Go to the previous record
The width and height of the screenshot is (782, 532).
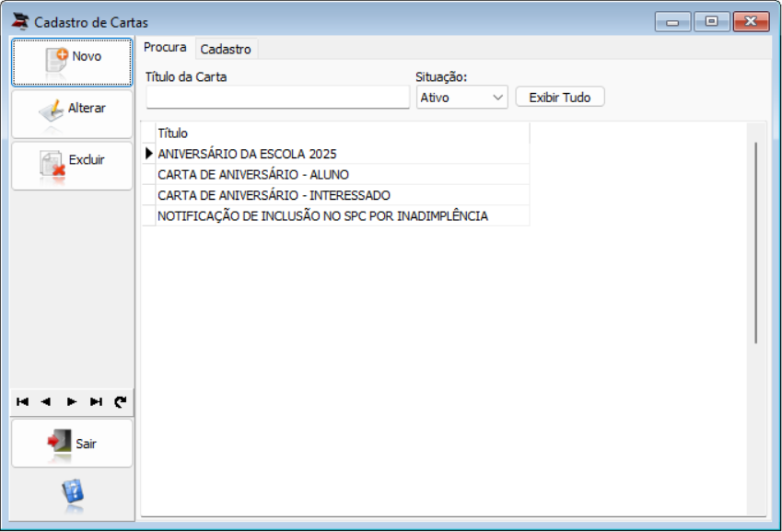(x=46, y=402)
